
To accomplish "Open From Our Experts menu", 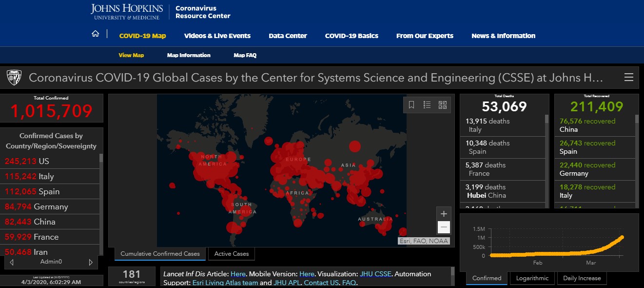I will click(425, 36).
